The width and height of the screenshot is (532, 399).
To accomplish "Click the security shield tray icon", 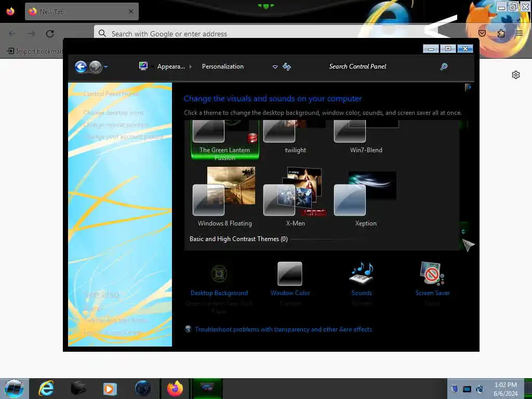I will pos(455,389).
